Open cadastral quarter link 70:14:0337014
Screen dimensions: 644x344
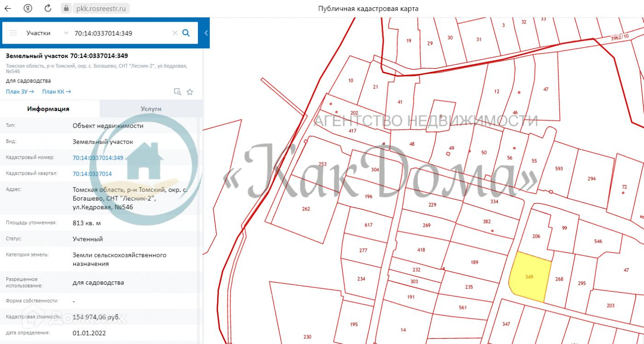(x=92, y=174)
